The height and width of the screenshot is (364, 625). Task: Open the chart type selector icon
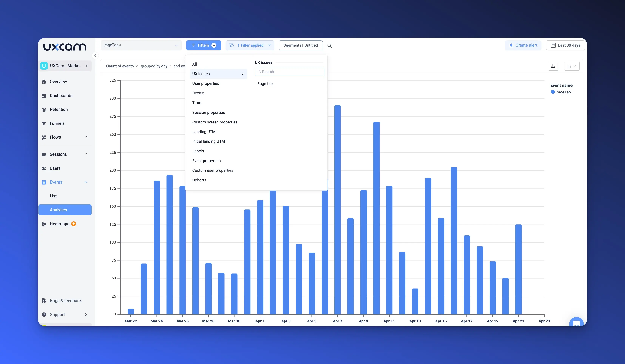coord(571,66)
